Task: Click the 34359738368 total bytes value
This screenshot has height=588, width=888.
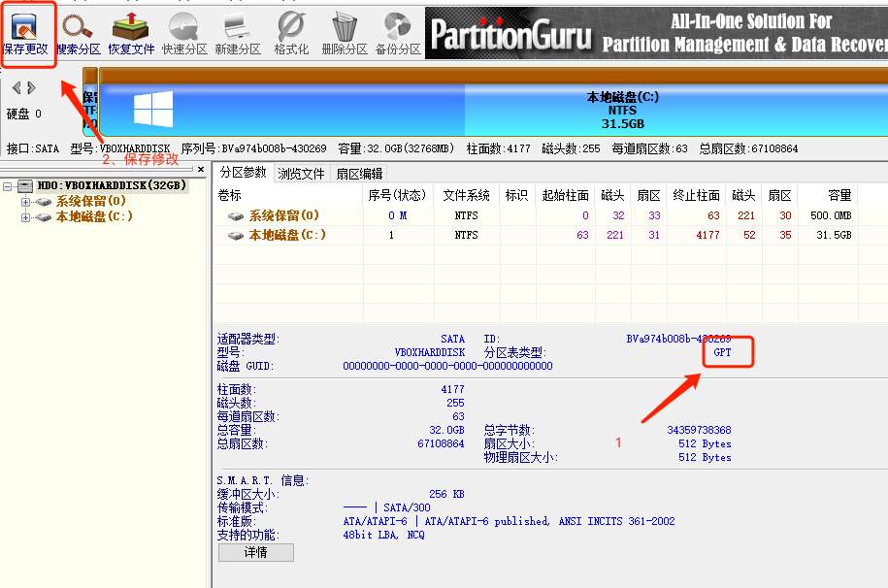Action: (699, 430)
